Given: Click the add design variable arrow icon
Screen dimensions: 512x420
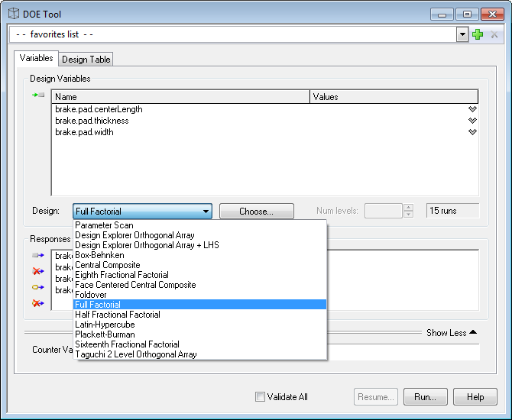Looking at the screenshot, I should coord(37,95).
